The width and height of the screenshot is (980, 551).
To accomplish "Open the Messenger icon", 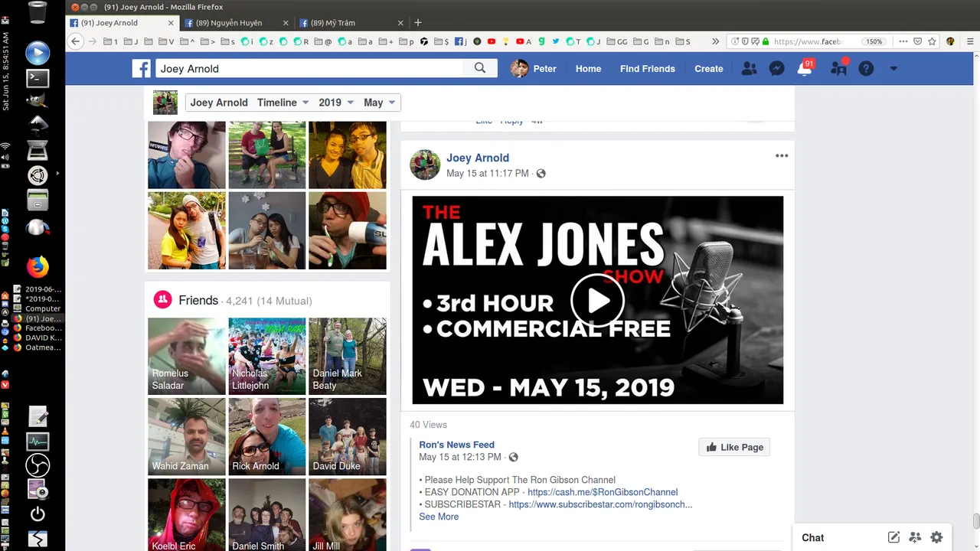I will click(x=776, y=68).
